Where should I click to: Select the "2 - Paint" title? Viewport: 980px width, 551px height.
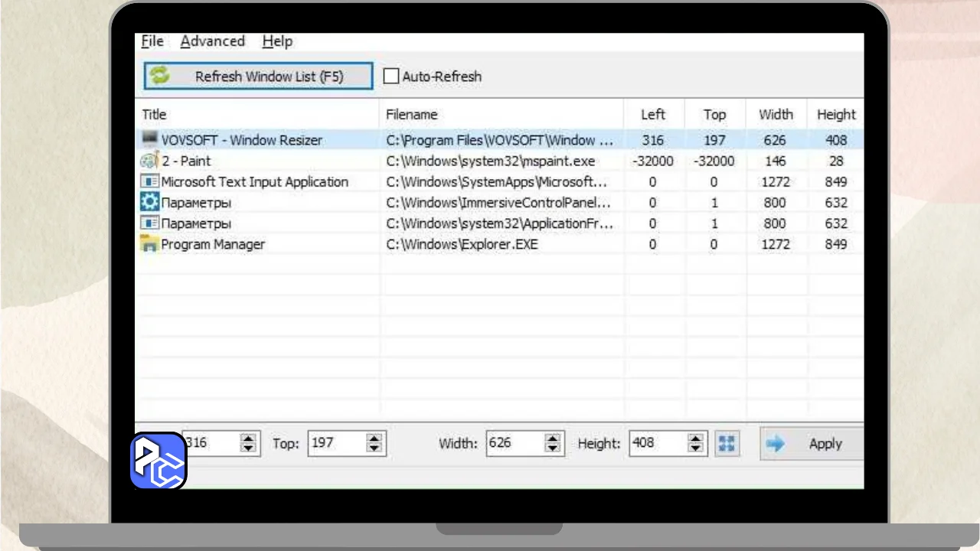point(186,161)
